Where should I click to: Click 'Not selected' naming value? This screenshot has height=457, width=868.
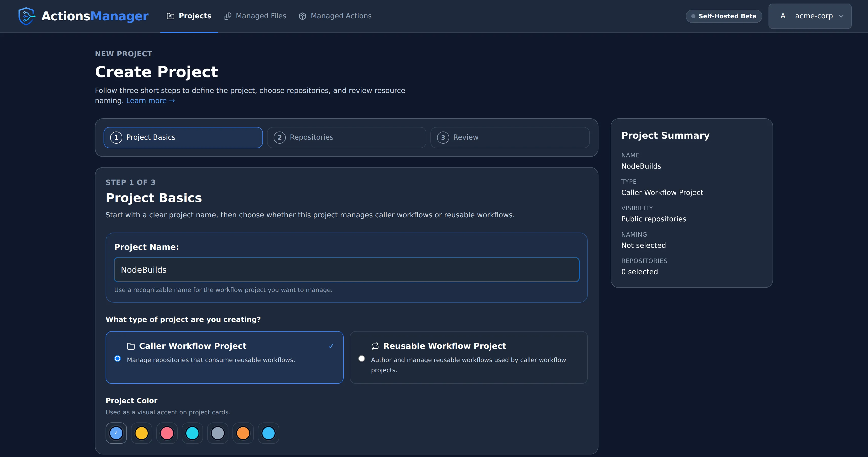click(643, 245)
